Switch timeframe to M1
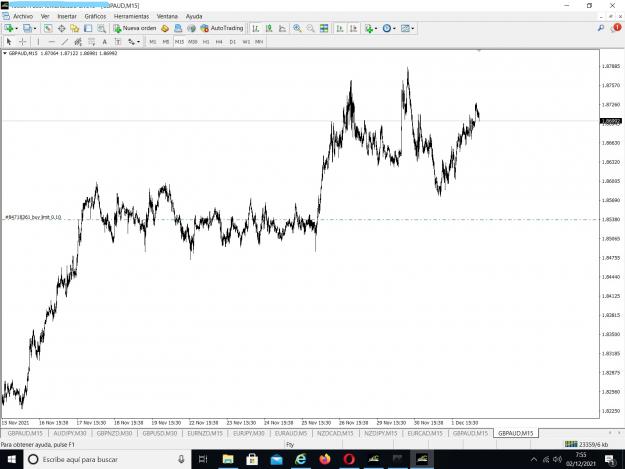 (153, 41)
